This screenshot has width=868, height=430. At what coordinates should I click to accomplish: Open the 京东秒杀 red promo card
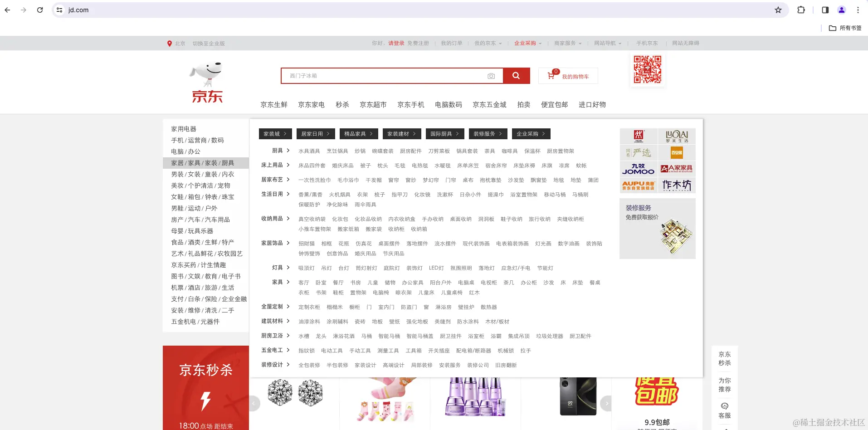click(206, 388)
